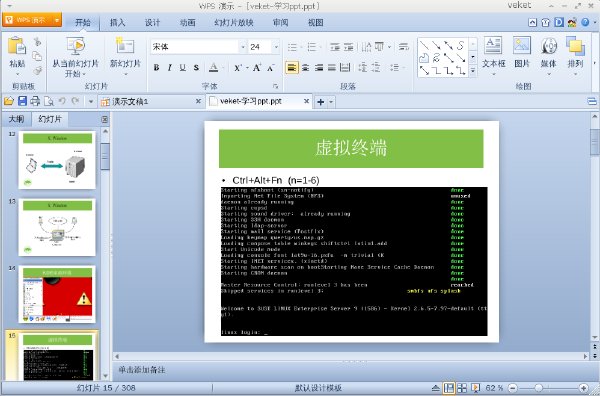Toggle align left paragraph button
The image size is (600, 396).
click(x=292, y=68)
